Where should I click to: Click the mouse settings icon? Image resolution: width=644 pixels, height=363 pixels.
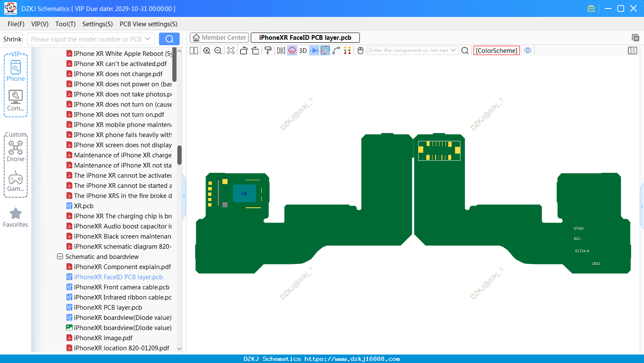360,50
